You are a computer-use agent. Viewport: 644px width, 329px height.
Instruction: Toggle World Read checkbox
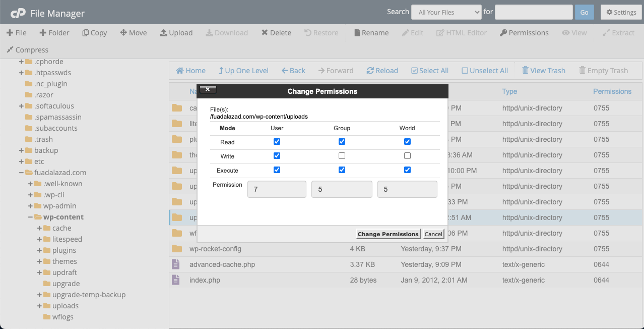tap(407, 142)
